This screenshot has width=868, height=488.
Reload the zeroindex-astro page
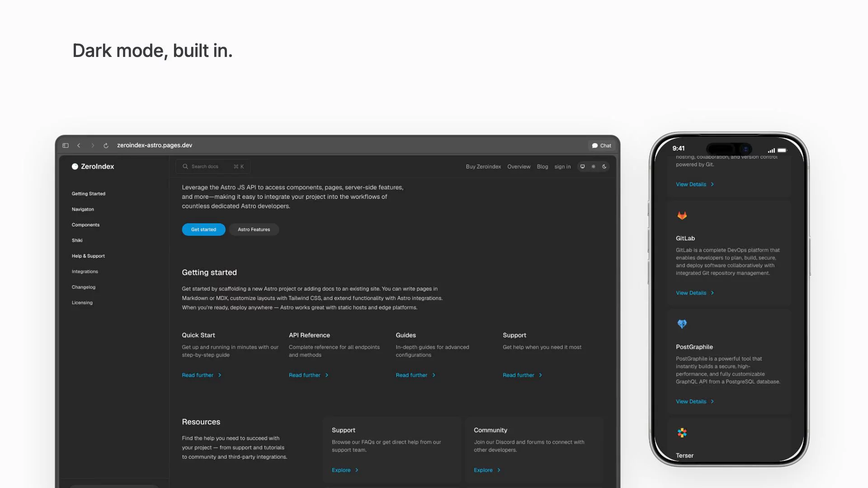click(x=106, y=145)
